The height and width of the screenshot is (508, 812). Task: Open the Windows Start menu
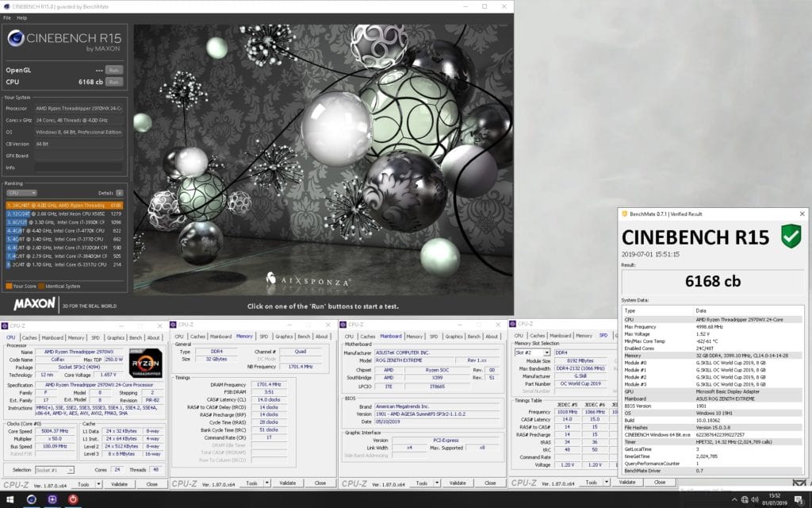(x=10, y=500)
